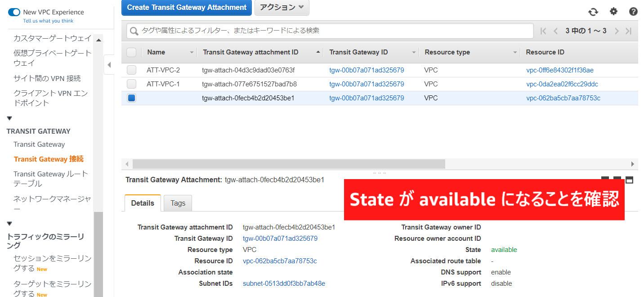Switch to the Tags tab
The image size is (644, 297).
coord(178,203)
